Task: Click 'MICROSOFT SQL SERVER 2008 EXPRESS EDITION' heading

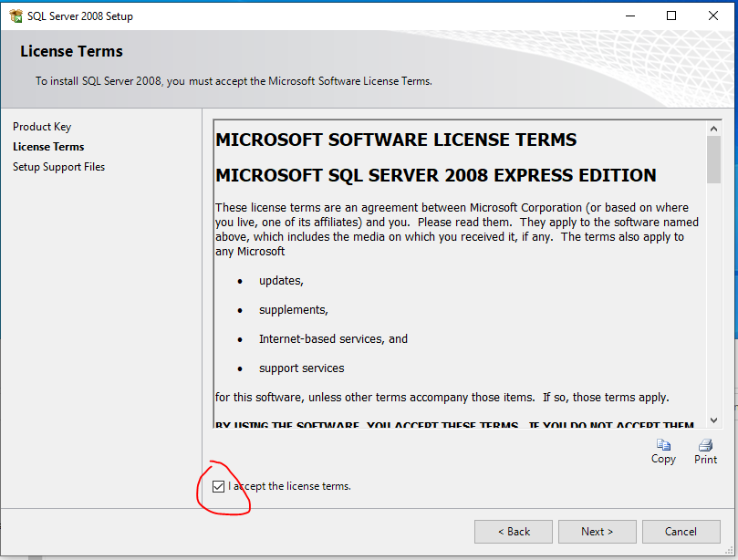Action: [436, 175]
